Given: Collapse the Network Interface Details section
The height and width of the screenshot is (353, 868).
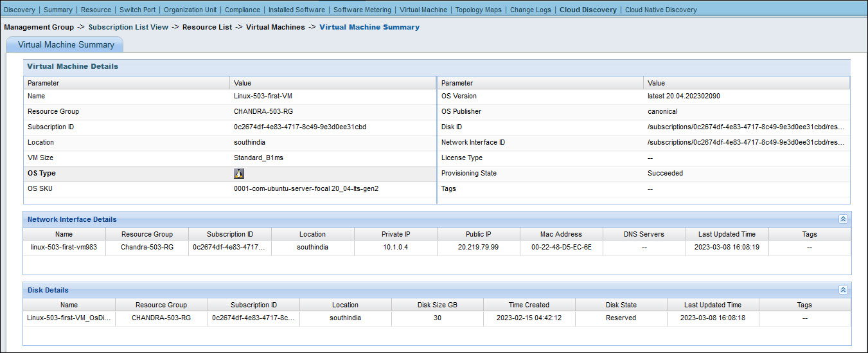Looking at the screenshot, I should coord(843,219).
